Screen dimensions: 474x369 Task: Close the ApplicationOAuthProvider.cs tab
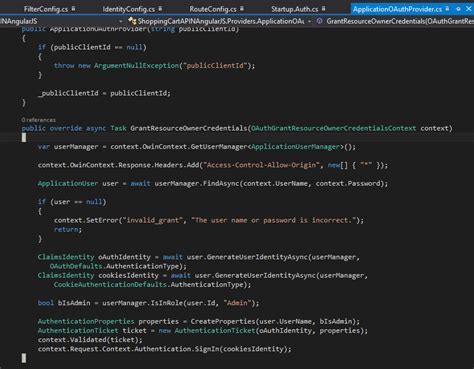(468, 9)
